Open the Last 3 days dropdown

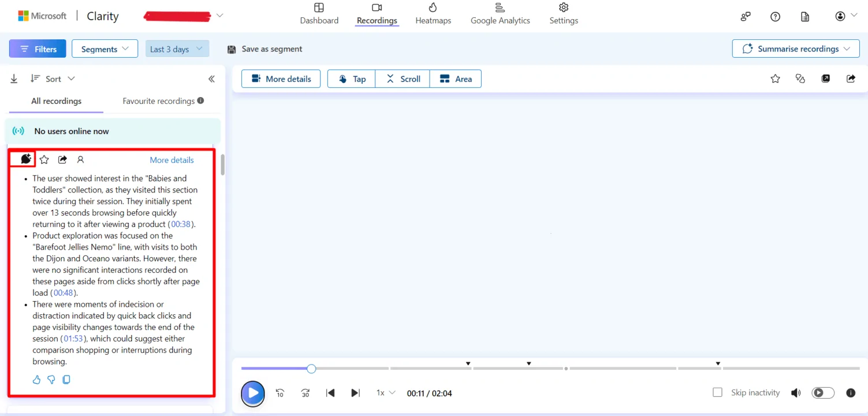point(177,49)
